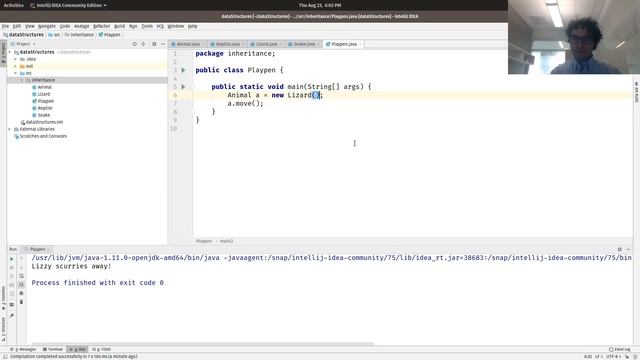Open Event Log in status bar

620,349
